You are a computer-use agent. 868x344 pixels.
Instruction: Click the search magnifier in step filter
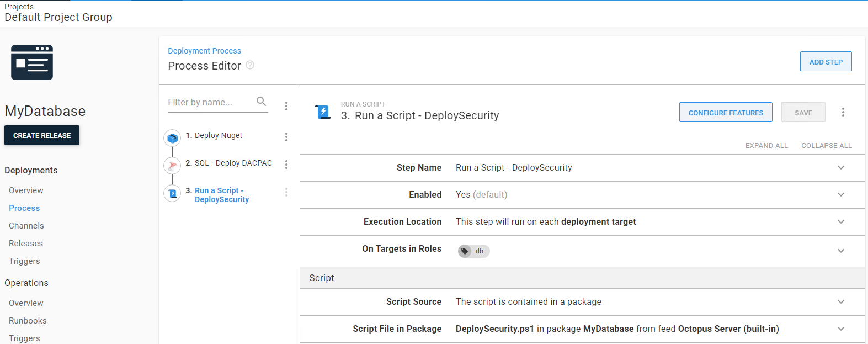click(262, 102)
